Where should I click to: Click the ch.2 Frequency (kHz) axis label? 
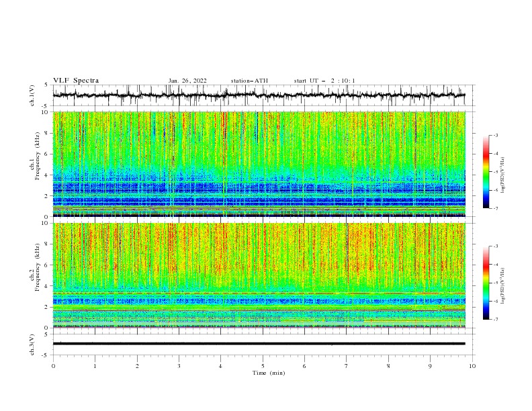click(36, 267)
